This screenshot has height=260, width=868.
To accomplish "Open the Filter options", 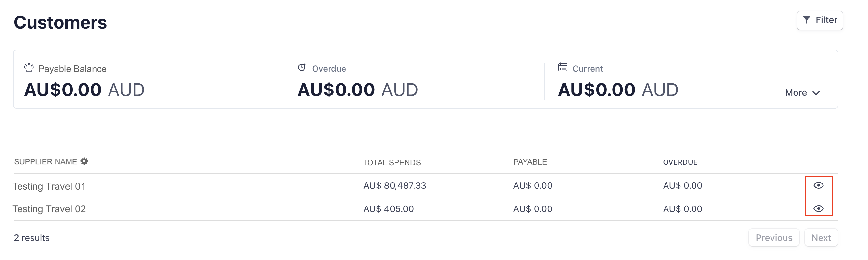I will point(820,20).
